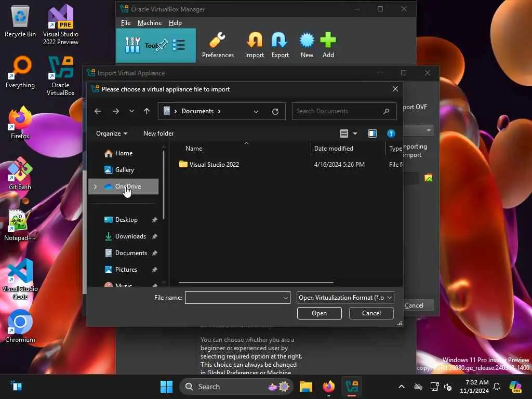
Task: Click the Open button
Action: [320, 313]
